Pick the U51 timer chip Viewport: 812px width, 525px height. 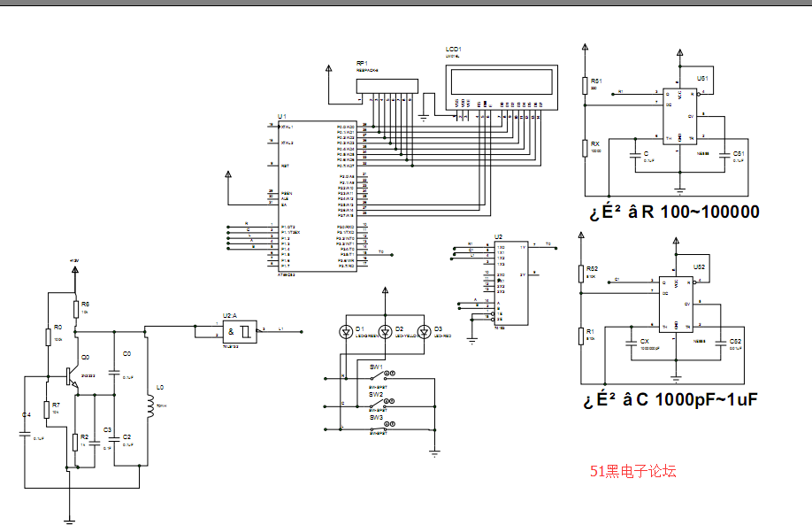[x=680, y=116]
